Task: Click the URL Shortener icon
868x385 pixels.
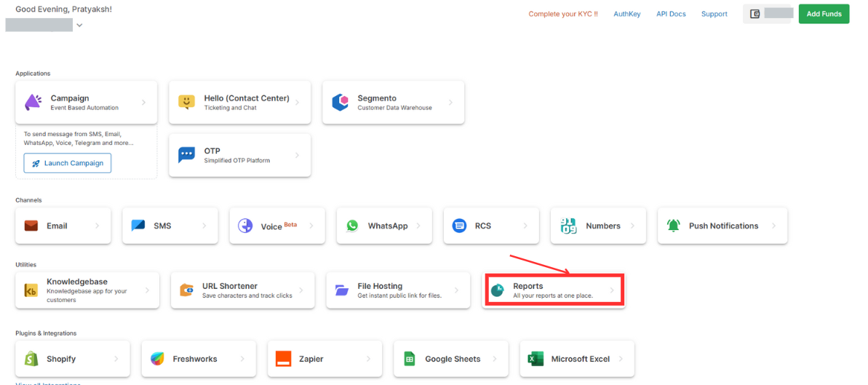Action: [x=186, y=290]
